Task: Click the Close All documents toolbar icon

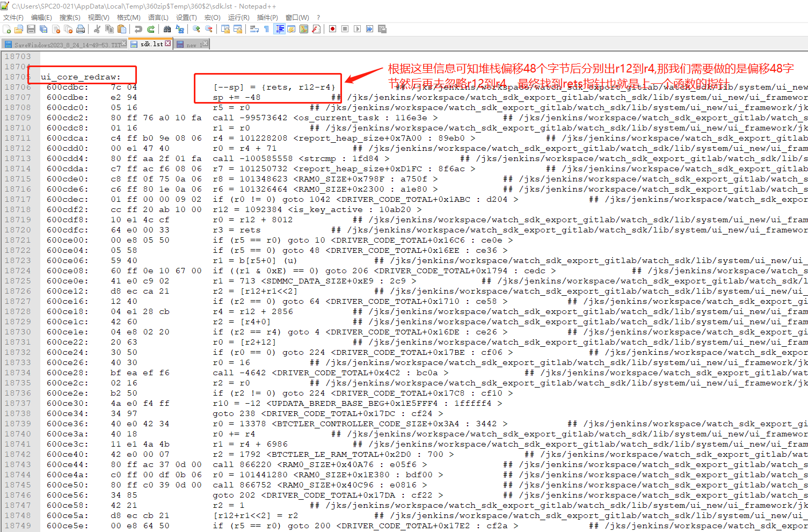Action: (x=68, y=29)
